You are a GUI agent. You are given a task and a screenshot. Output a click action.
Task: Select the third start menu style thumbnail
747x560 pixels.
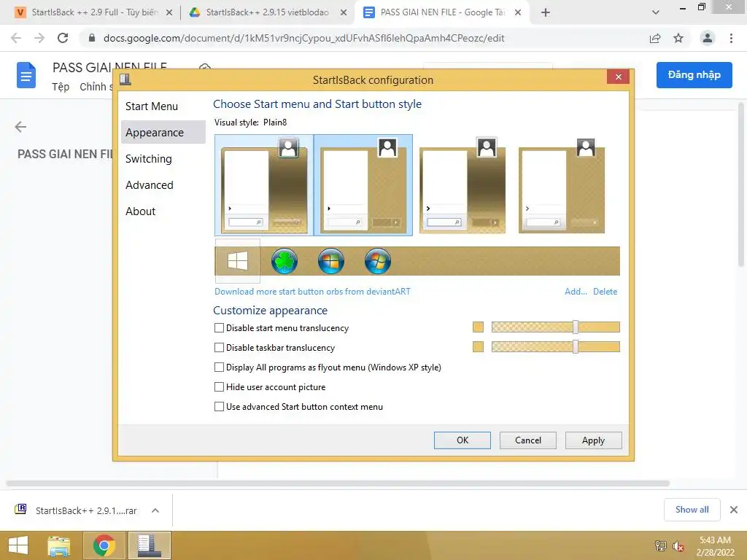pos(462,184)
